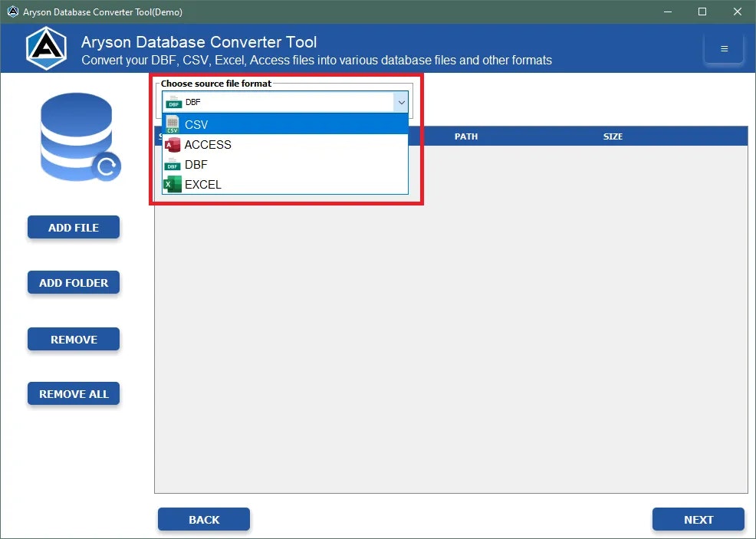Click the Aryson title bar app icon

(12, 12)
